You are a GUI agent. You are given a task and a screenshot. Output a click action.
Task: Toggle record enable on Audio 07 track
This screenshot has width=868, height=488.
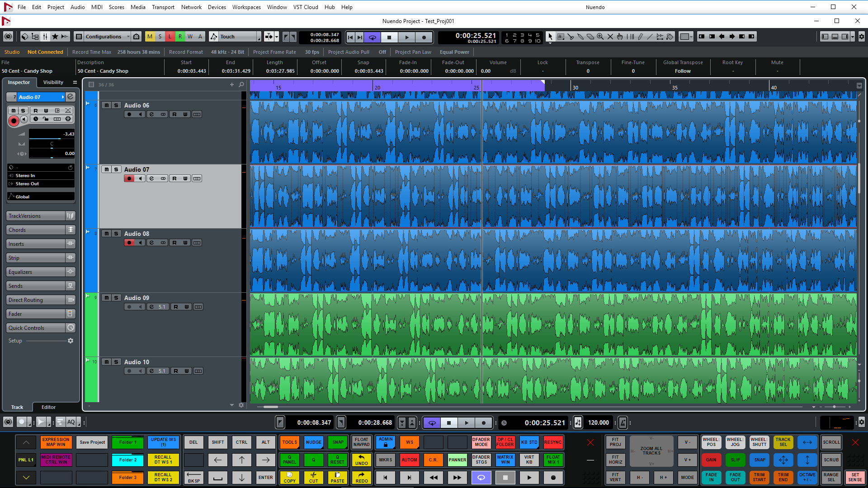pyautogui.click(x=129, y=178)
